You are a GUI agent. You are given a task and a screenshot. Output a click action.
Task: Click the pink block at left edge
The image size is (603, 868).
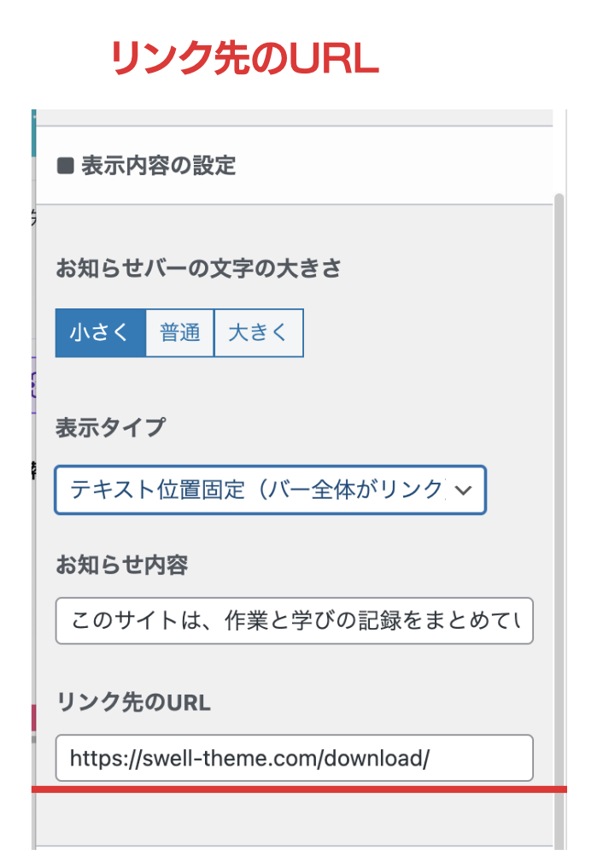[33, 718]
